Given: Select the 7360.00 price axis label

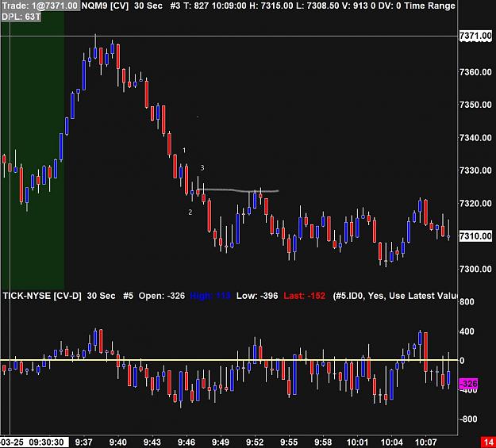Looking at the screenshot, I should (475, 72).
